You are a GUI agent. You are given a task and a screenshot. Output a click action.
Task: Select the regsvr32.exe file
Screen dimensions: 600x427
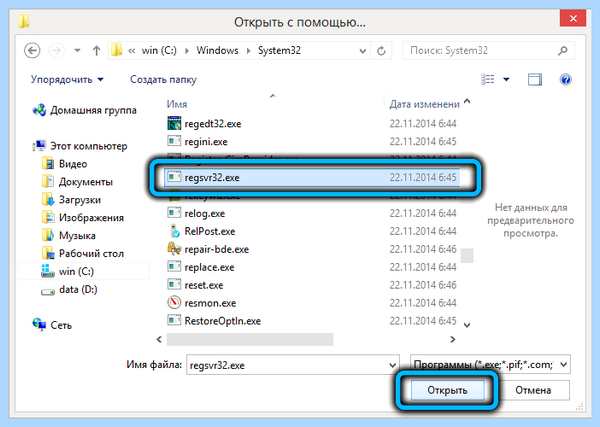coord(312,178)
